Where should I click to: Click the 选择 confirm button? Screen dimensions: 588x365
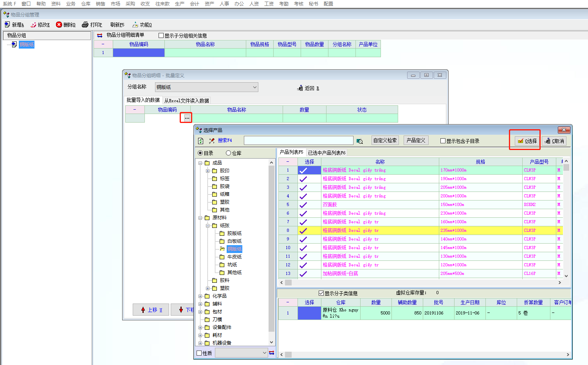click(527, 141)
